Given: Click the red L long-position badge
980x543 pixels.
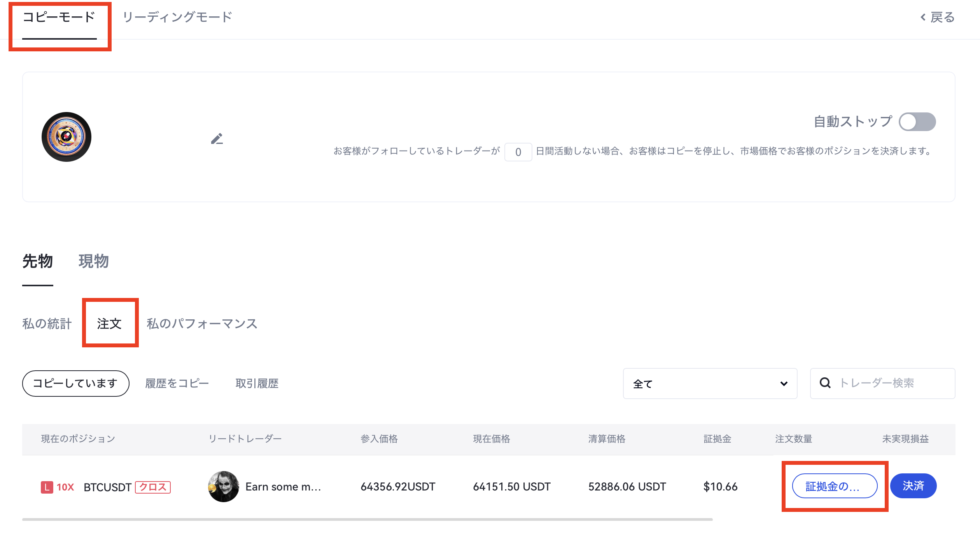Looking at the screenshot, I should [47, 487].
